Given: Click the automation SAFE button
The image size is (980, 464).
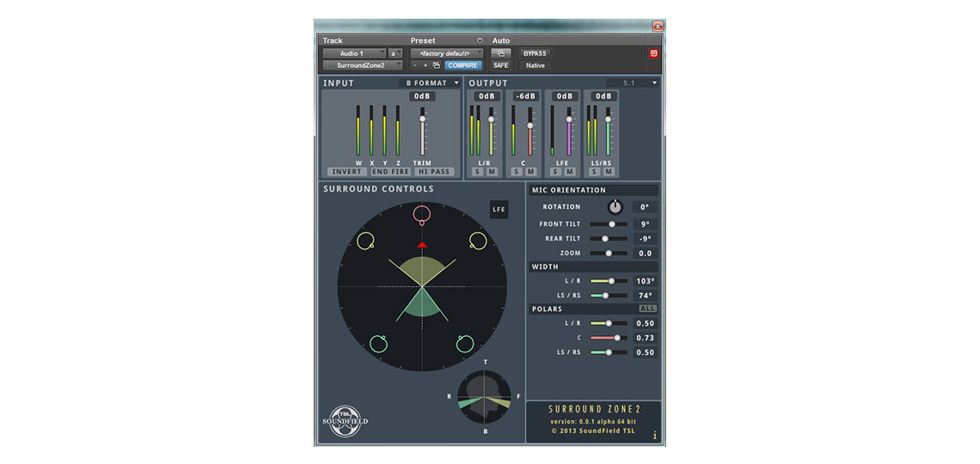Looking at the screenshot, I should [500, 65].
